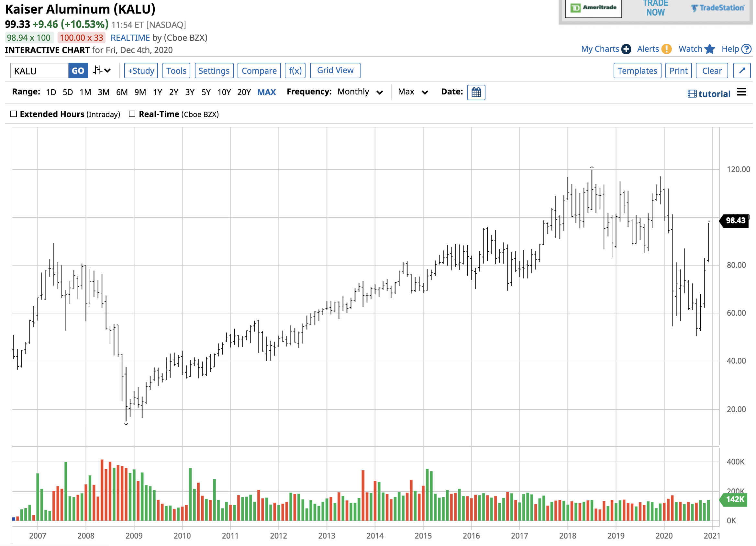Open the Max period dropdown

coord(413,92)
